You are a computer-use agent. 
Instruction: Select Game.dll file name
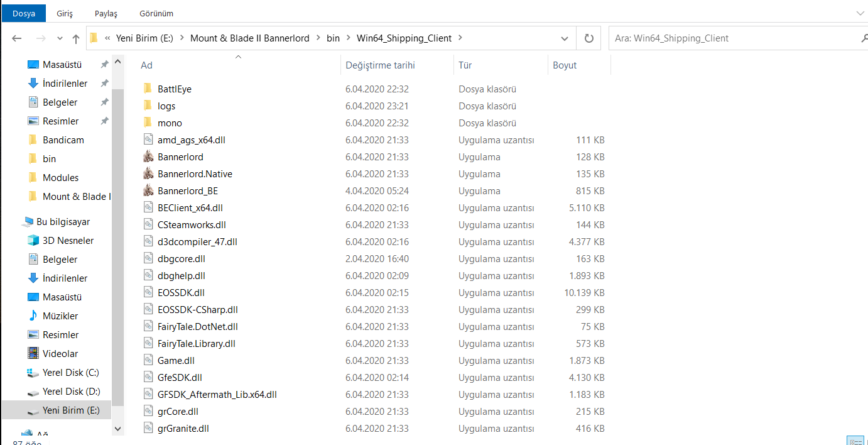coord(176,361)
